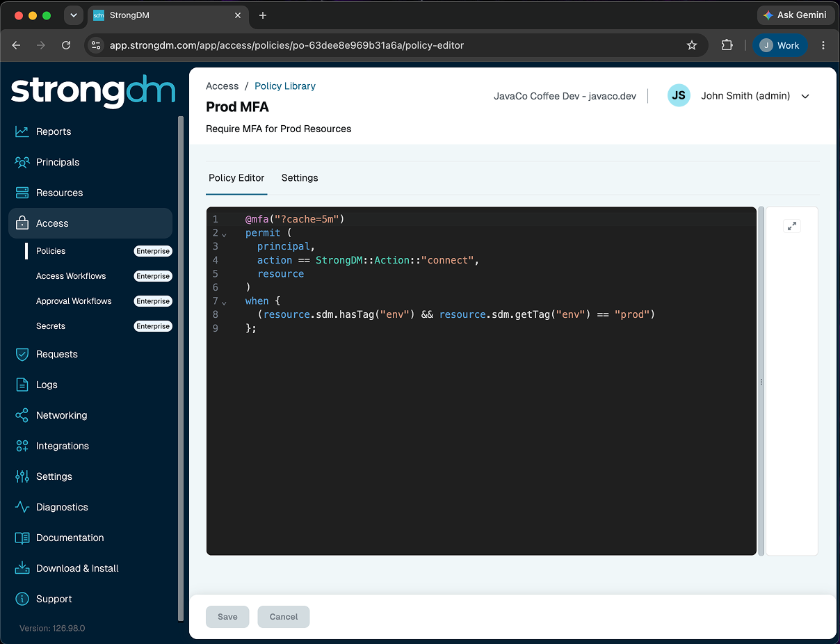The width and height of the screenshot is (840, 644).
Task: Click the Principals people icon
Action: 22,162
